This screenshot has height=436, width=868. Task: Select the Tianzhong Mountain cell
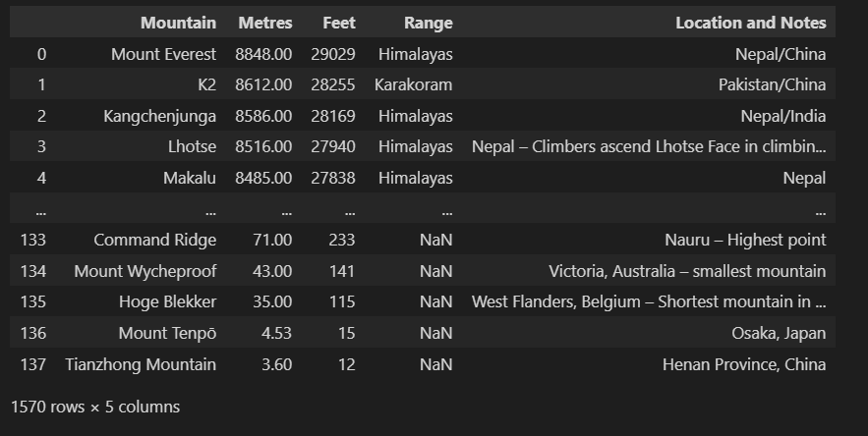(x=141, y=365)
